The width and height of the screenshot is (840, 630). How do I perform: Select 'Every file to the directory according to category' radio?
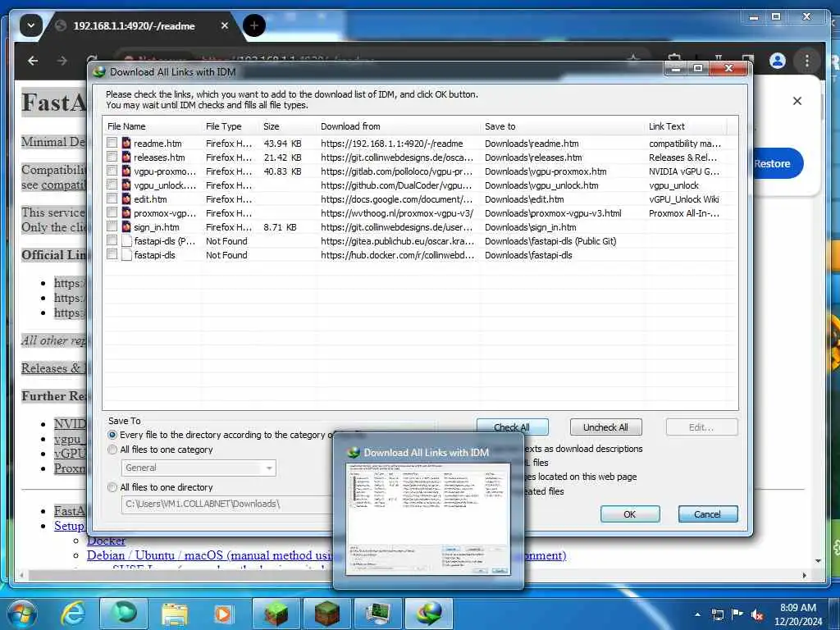[x=112, y=435]
